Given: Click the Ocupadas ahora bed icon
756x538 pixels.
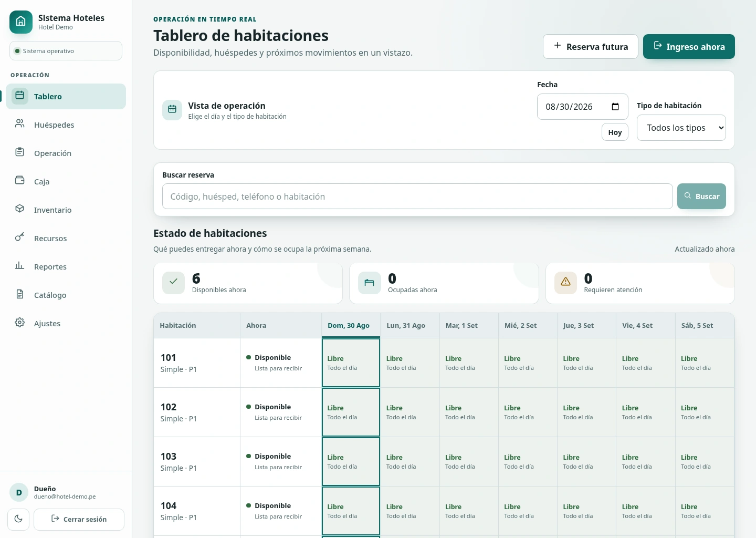Looking at the screenshot, I should [370, 283].
